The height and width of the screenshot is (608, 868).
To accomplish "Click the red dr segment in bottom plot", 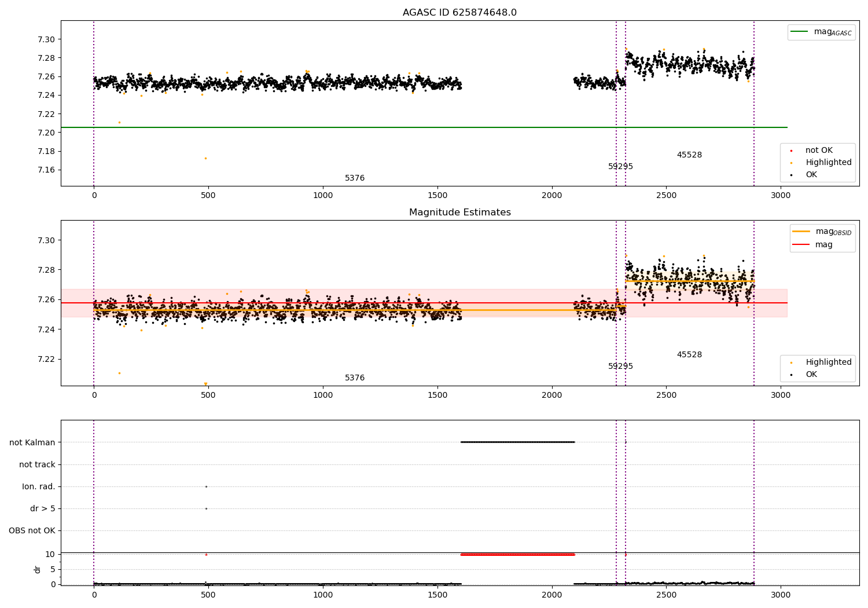I will point(517,555).
